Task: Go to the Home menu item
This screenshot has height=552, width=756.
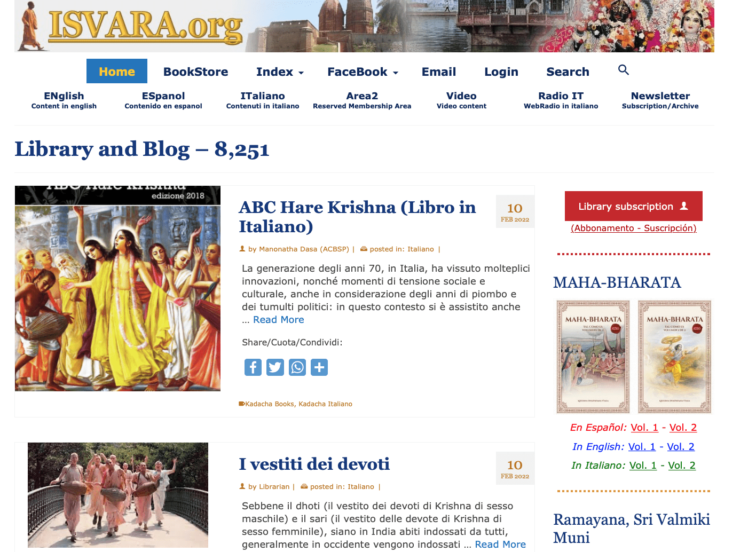Action: click(117, 72)
